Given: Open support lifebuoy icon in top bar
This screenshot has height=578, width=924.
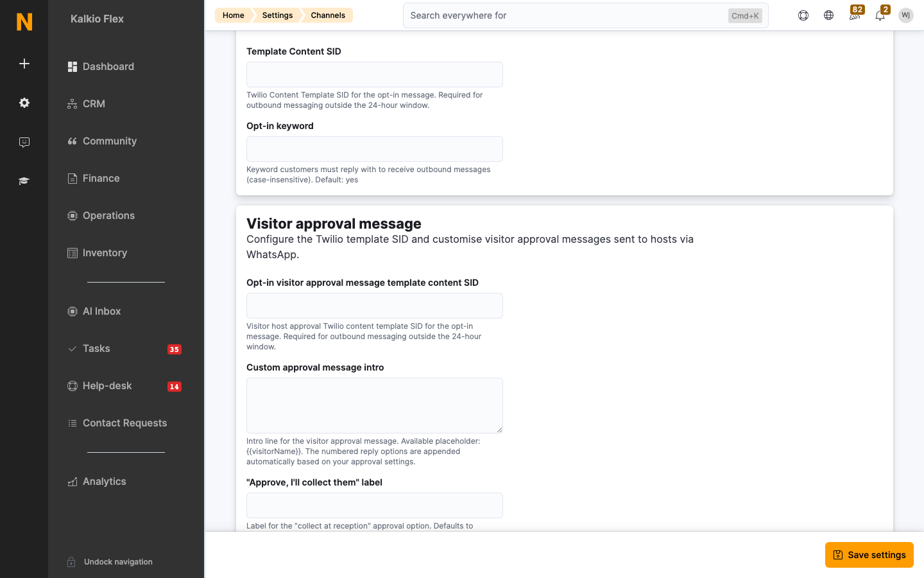Looking at the screenshot, I should click(x=803, y=15).
